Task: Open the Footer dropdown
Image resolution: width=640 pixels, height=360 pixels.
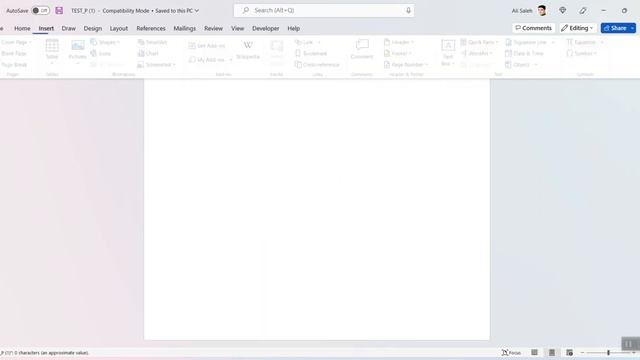Action: (397, 53)
